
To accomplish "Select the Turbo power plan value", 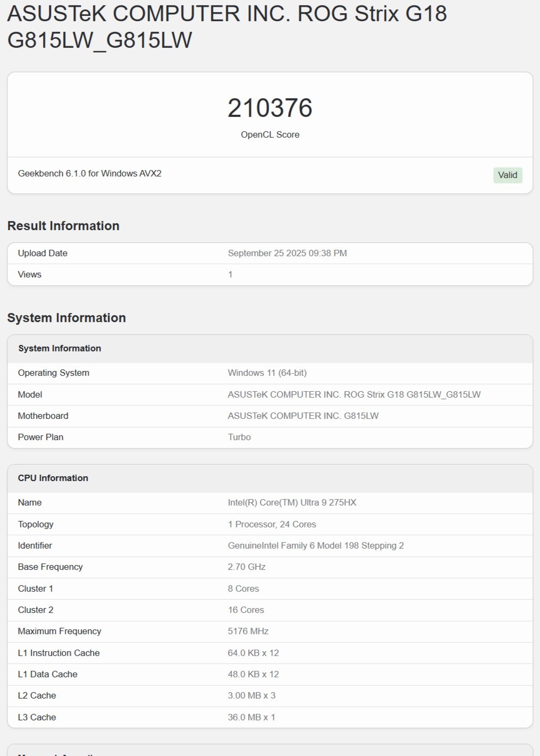I will [x=239, y=437].
